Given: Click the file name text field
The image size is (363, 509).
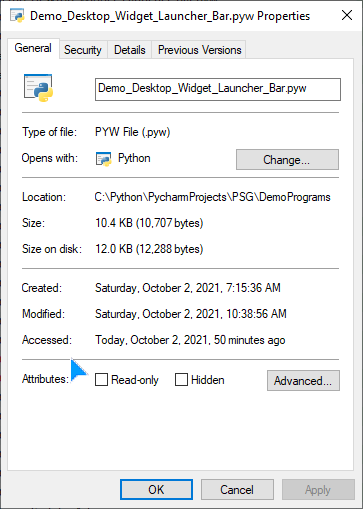Looking at the screenshot, I should (218, 89).
